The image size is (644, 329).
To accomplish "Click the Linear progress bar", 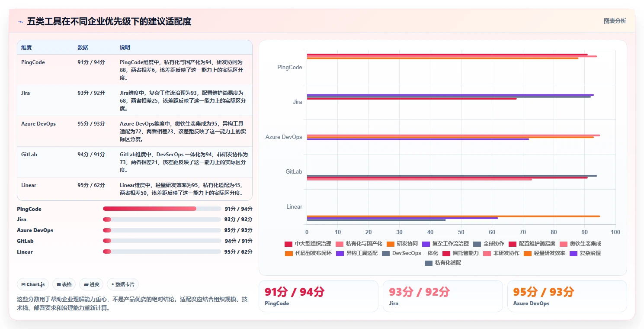I will point(162,252).
